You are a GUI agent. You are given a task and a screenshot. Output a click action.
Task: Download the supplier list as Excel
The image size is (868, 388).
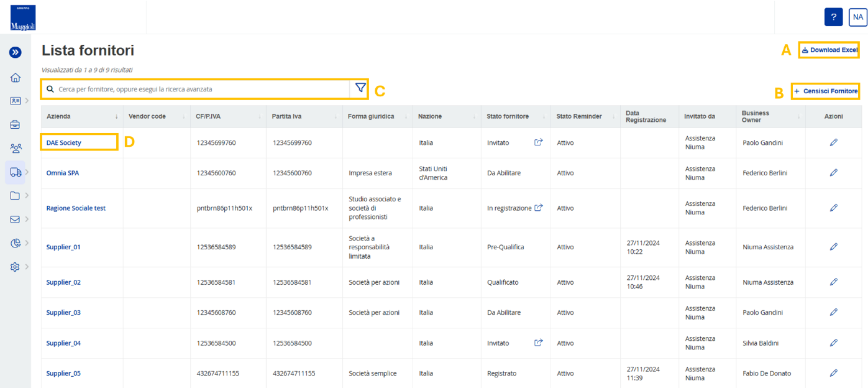click(829, 50)
